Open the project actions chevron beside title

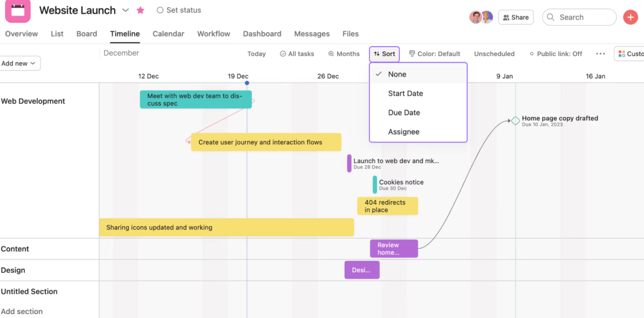click(x=125, y=10)
